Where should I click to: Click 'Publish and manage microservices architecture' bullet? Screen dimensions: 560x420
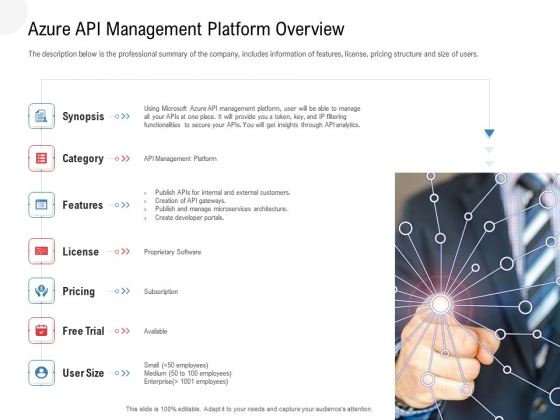pos(221,209)
